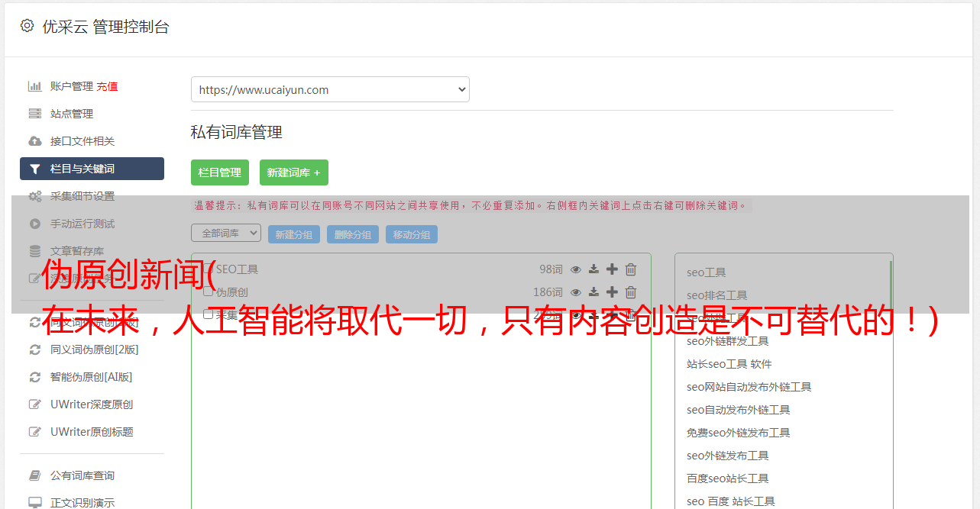Click the 新建分组 button
The width and height of the screenshot is (980, 509).
[294, 234]
